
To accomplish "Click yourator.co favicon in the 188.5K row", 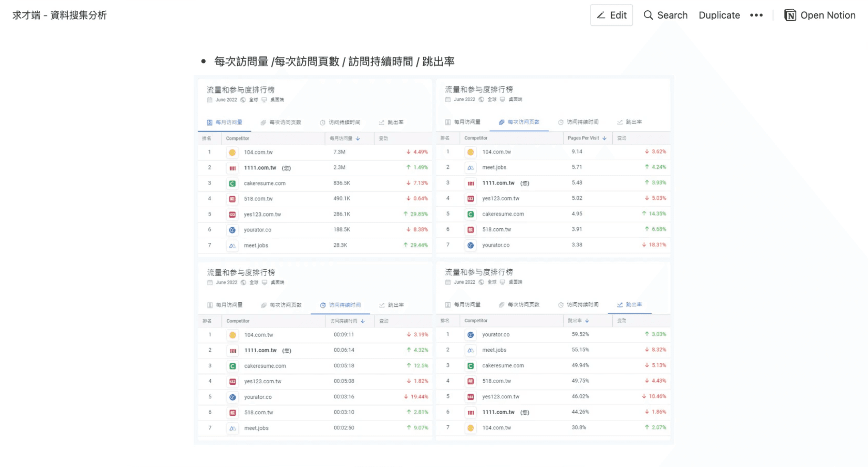I will (232, 230).
